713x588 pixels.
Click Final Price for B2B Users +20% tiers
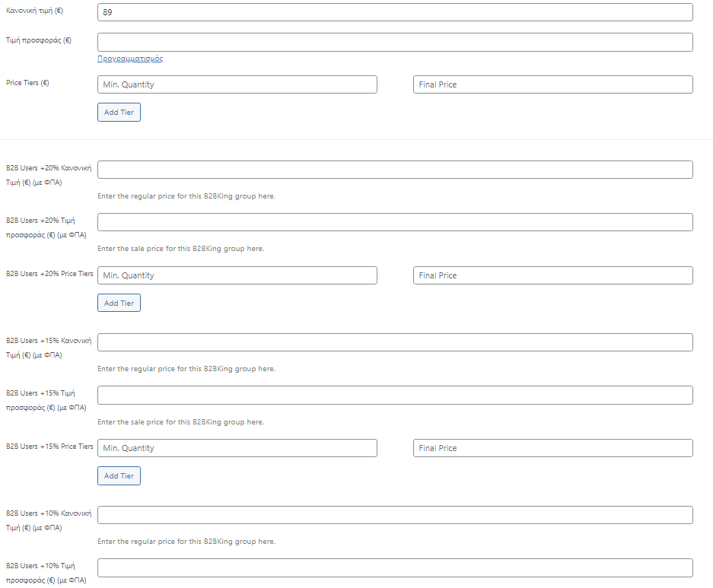point(553,275)
